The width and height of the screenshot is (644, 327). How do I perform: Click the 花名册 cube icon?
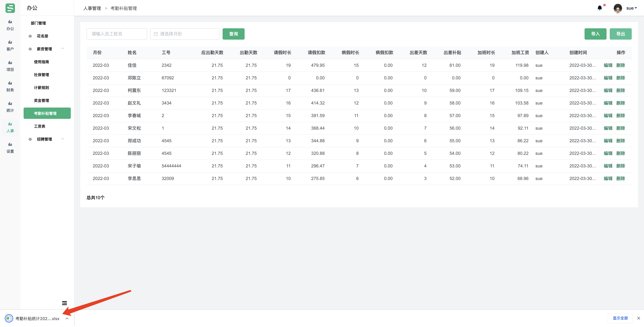click(x=30, y=36)
